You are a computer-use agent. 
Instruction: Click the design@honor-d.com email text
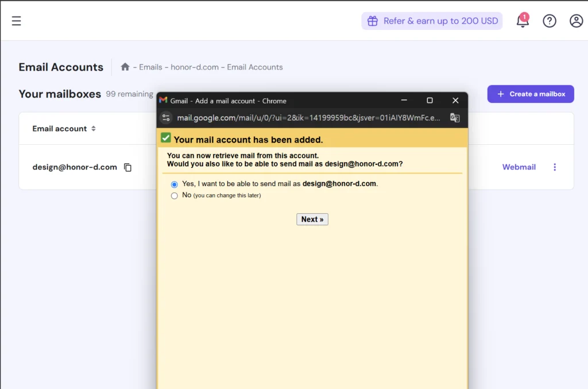click(x=75, y=167)
